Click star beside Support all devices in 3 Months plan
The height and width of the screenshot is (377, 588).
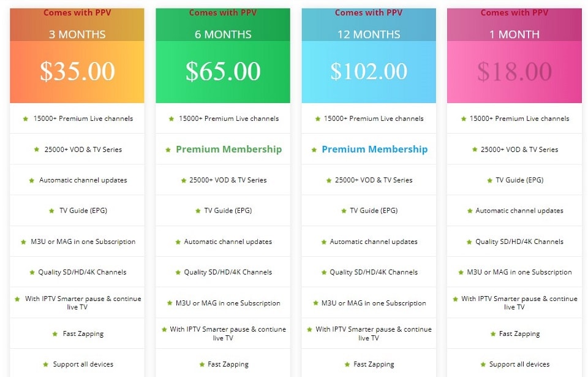45,364
